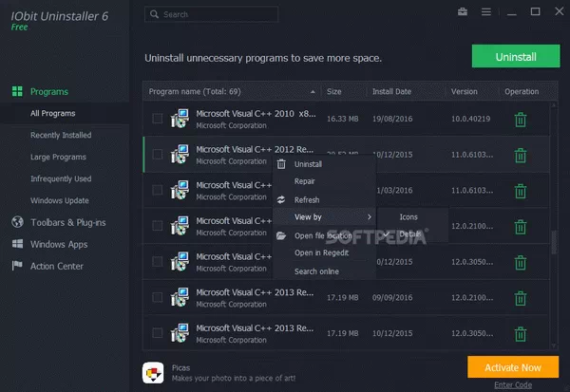Viewport: 570px width, 392px height.
Task: Toggle Program name column sort arrow
Action: point(313,92)
